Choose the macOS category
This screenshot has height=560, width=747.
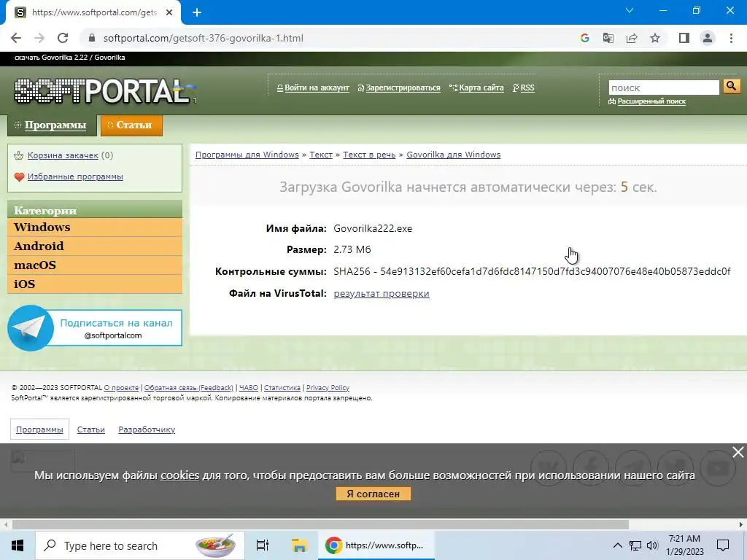tap(95, 265)
